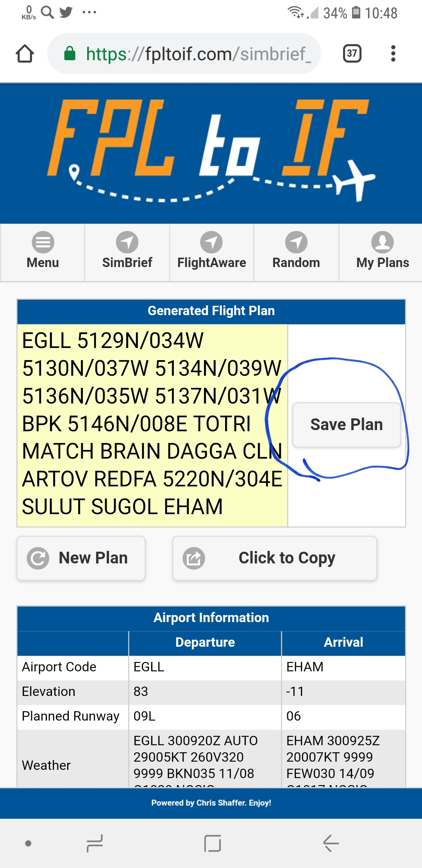Open the browser three-dot overflow menu
Screen dimensions: 422x868
(393, 54)
